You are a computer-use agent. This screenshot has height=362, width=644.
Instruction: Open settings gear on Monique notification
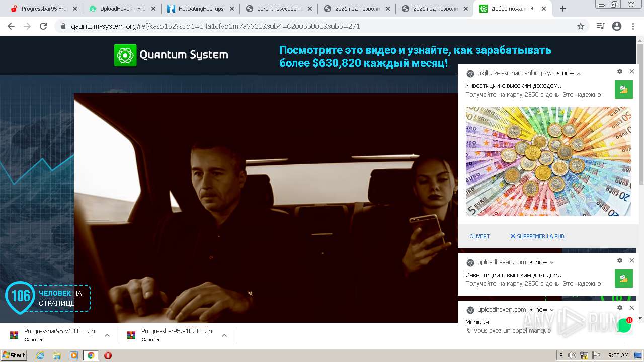[620, 308]
